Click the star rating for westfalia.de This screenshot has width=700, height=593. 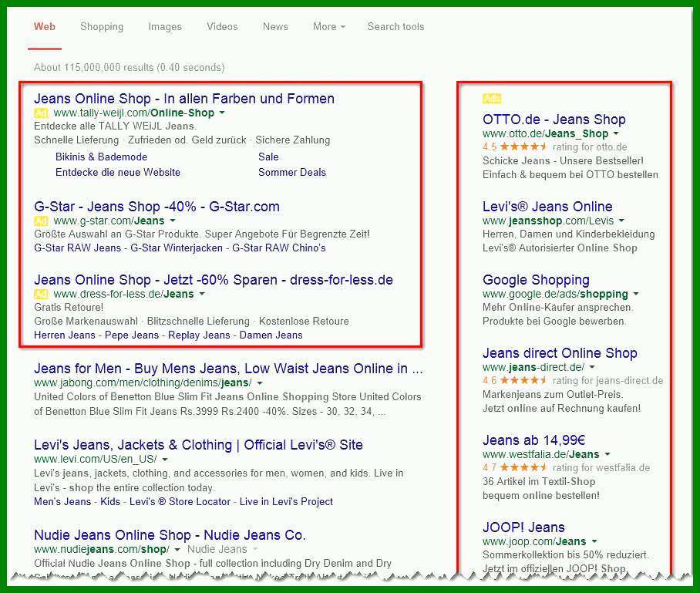click(523, 467)
